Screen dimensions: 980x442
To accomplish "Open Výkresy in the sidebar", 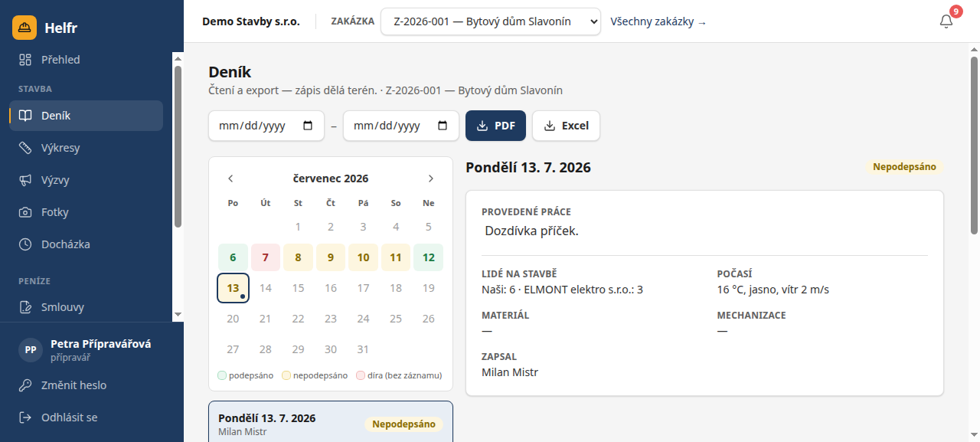I will [x=86, y=148].
